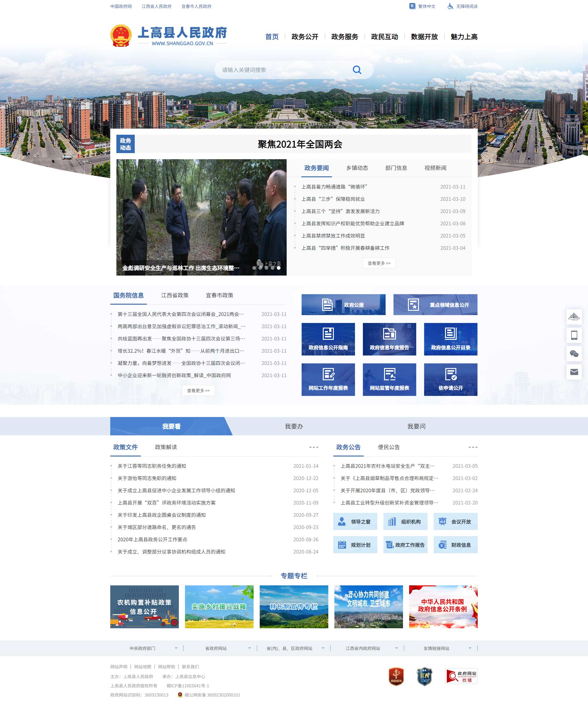The image size is (588, 710).
Task: Select the first carousel dot indicator
Action: 254,268
